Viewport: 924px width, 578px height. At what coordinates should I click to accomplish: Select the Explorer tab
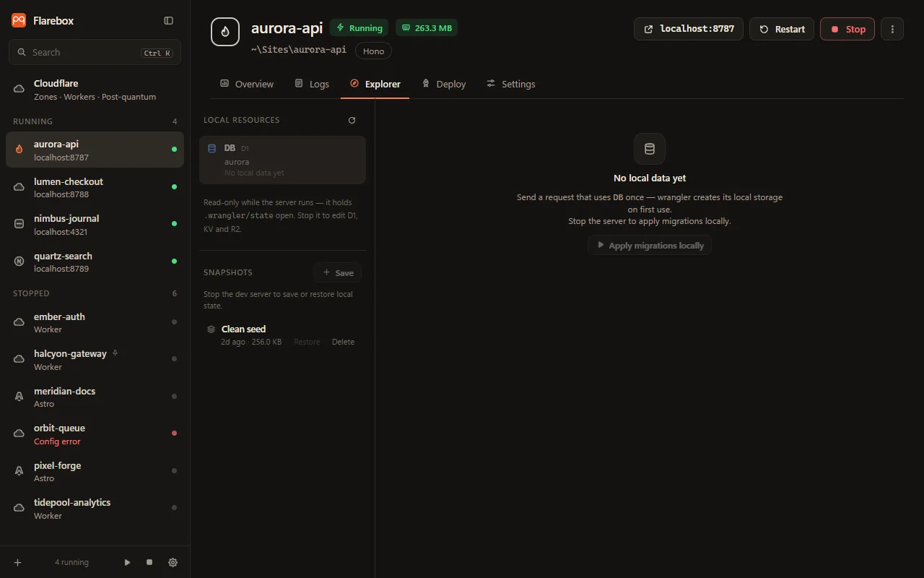click(375, 85)
